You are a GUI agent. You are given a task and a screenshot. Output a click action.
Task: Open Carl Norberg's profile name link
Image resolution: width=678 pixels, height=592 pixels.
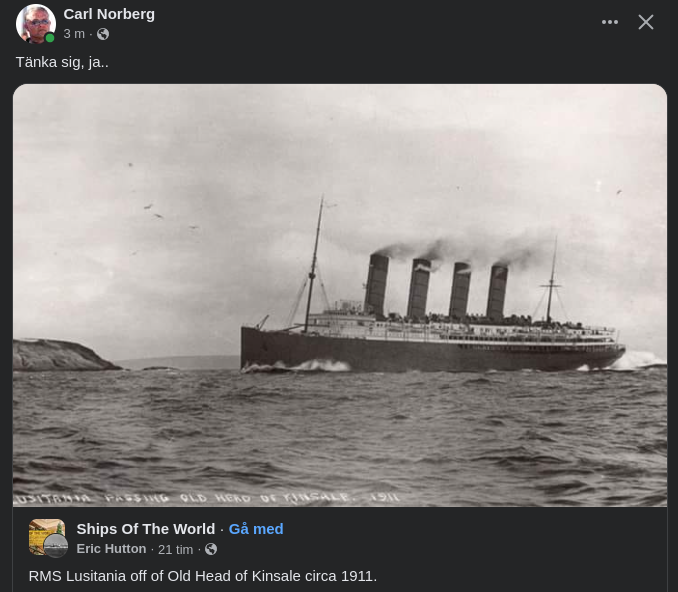[109, 14]
